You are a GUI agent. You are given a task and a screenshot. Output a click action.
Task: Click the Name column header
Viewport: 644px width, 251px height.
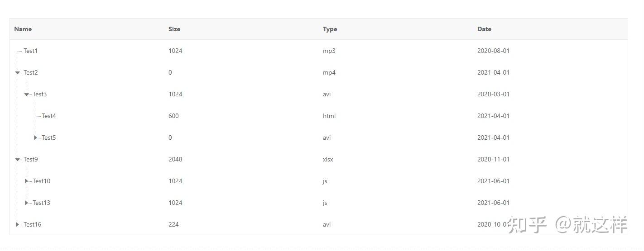(23, 29)
